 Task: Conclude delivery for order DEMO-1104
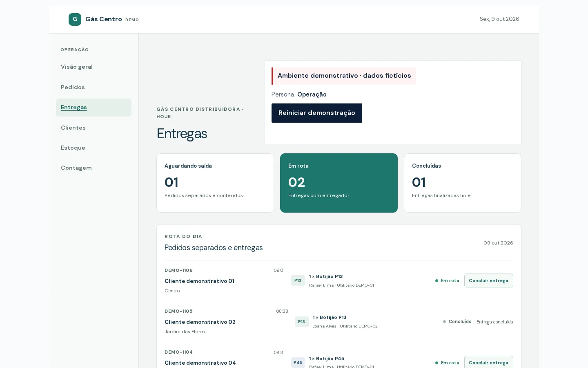coord(488,362)
